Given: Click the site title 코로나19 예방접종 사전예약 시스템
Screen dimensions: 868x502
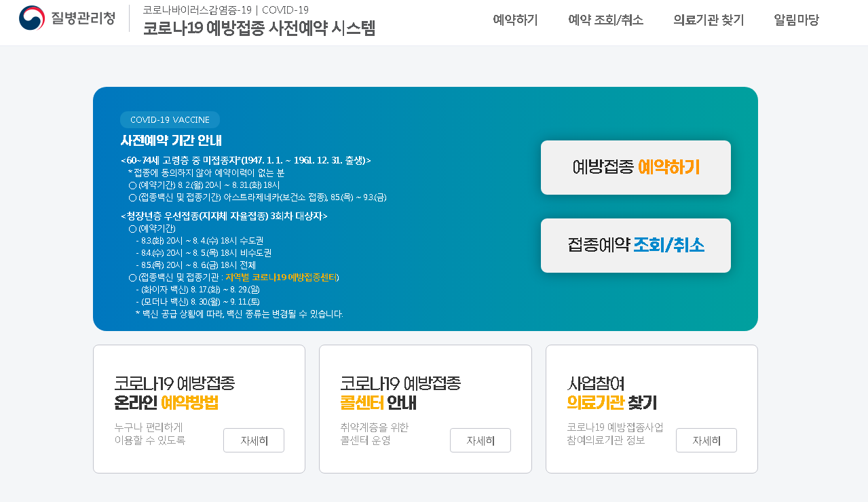Looking at the screenshot, I should (x=259, y=29).
